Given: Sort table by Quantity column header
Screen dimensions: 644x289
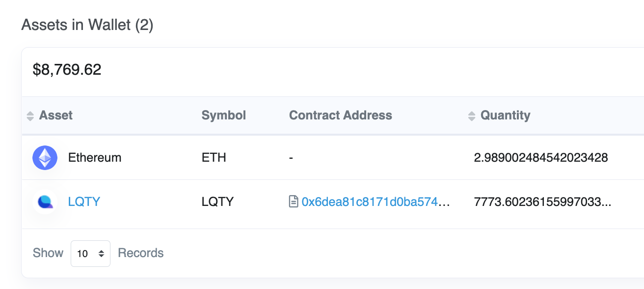Looking at the screenshot, I should [x=505, y=116].
